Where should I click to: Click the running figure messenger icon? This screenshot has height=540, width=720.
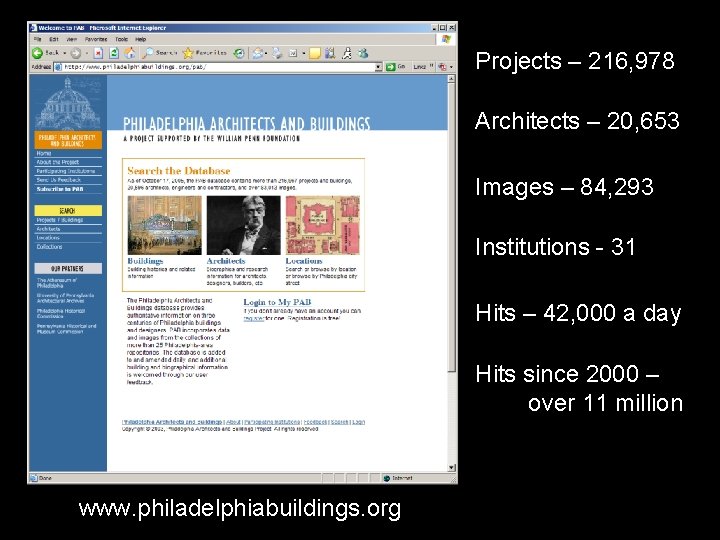347,53
